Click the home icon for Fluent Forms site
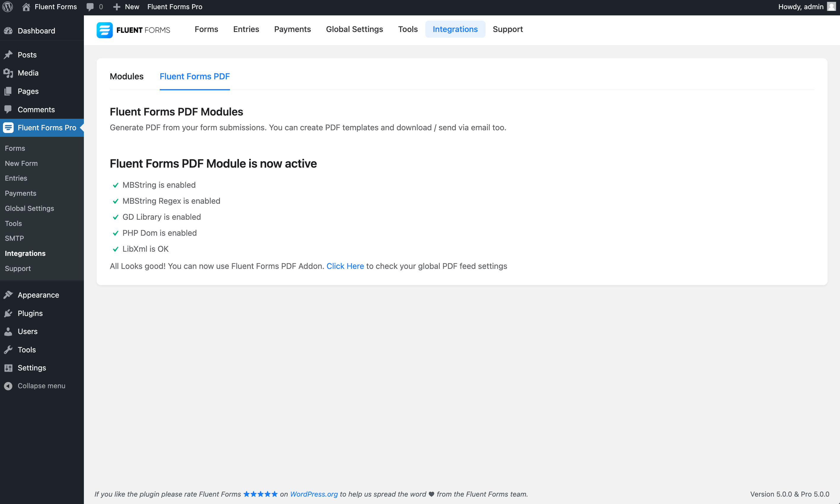The image size is (840, 504). 26,7
